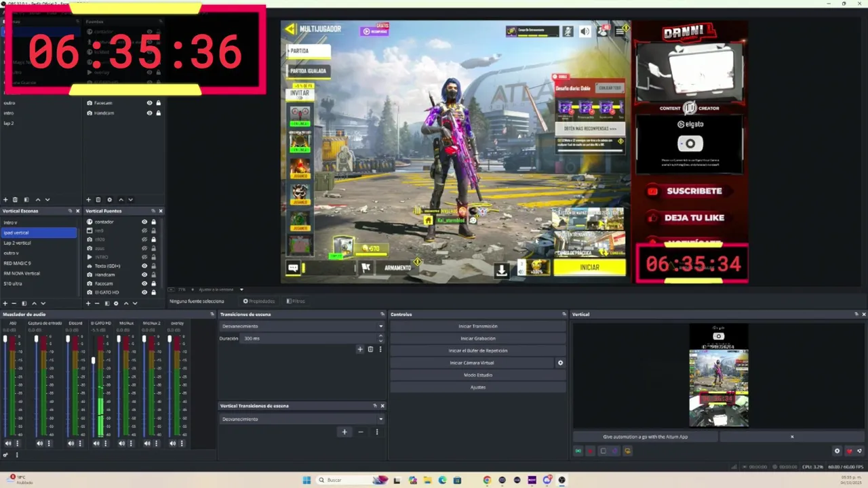The width and height of the screenshot is (868, 488).
Task: Toggle visibility of contador vertical source
Action: click(x=144, y=222)
